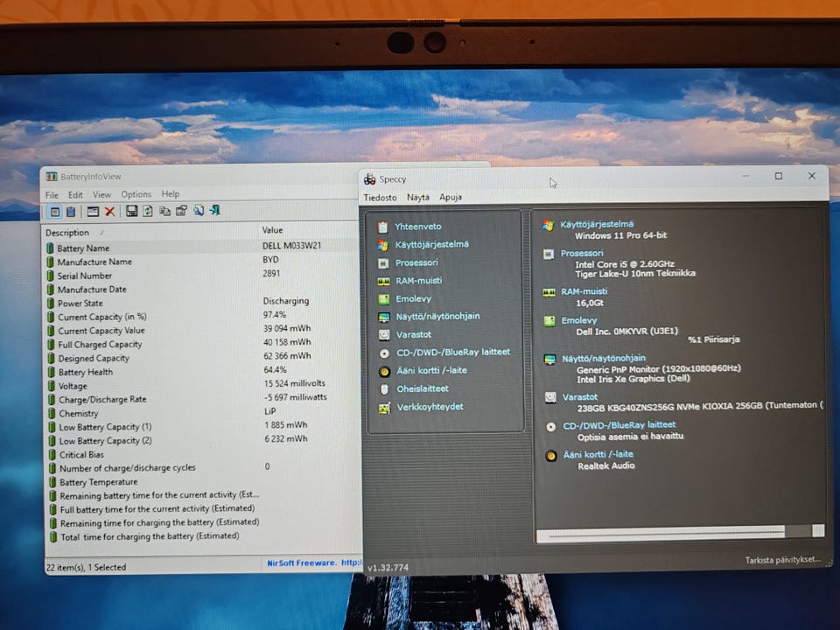Click the RAM-muisti heading link in summary pane
This screenshot has height=630, width=840.
tap(584, 291)
